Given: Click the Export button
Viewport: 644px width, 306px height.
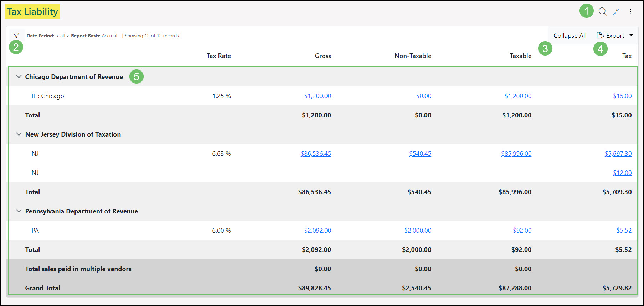Looking at the screenshot, I should point(610,35).
